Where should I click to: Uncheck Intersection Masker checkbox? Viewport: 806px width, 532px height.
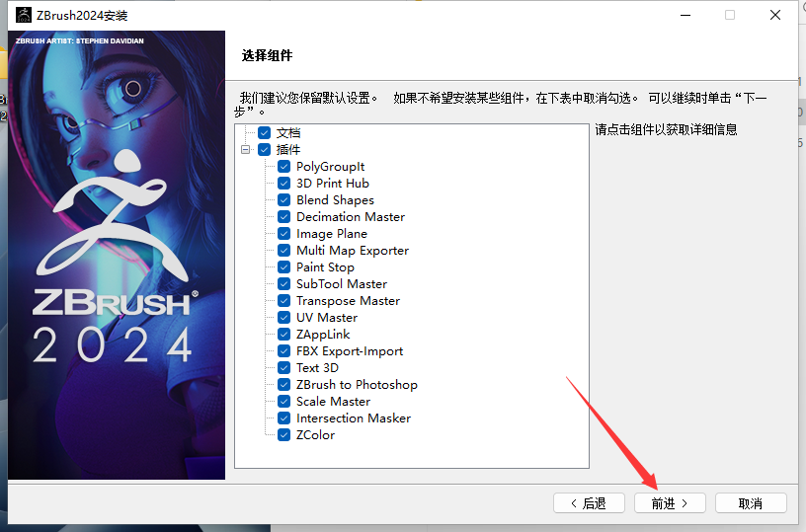(283, 418)
